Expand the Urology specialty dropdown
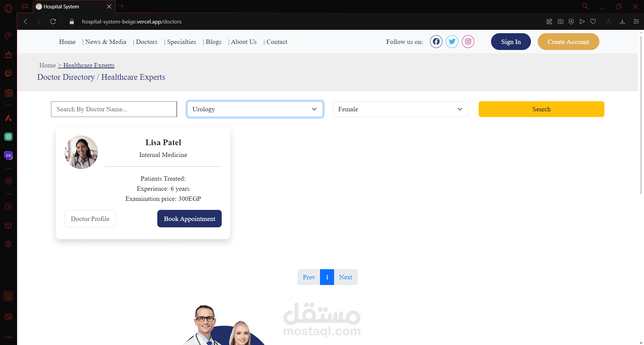The height and width of the screenshot is (345, 644). click(x=255, y=109)
